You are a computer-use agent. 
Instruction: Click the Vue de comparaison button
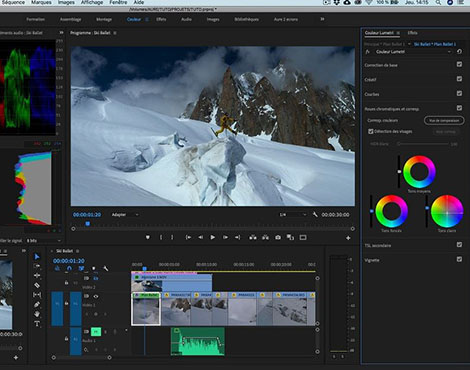coord(444,120)
